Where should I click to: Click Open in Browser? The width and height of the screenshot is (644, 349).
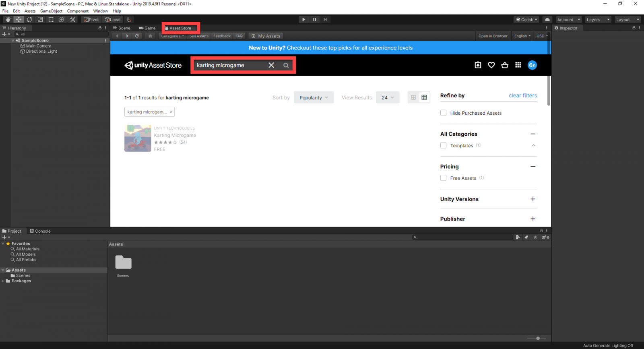(493, 36)
